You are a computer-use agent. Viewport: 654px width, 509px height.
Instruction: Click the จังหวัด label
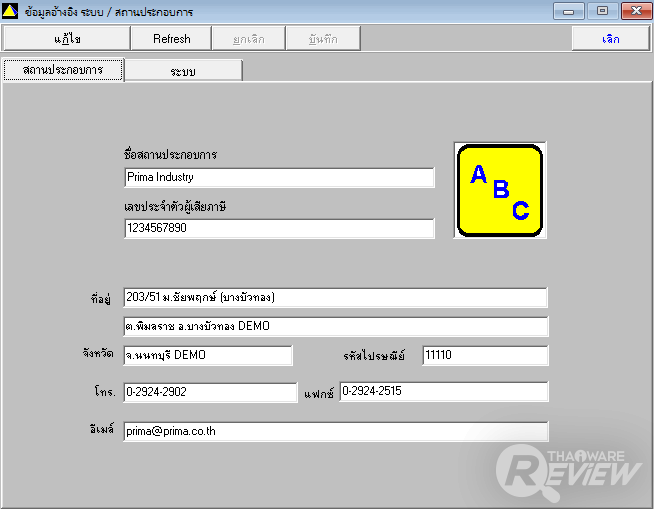click(98, 353)
